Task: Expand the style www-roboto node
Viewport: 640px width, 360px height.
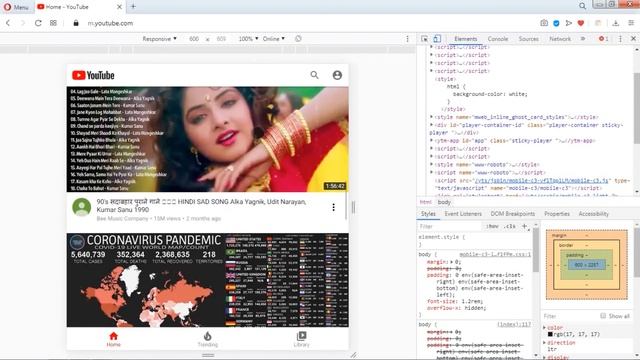Action: tap(431, 164)
